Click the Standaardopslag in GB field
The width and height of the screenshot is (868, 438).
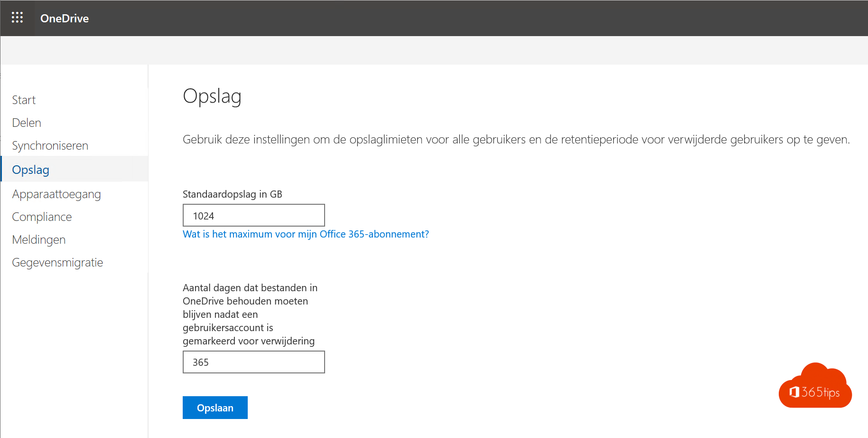(254, 216)
